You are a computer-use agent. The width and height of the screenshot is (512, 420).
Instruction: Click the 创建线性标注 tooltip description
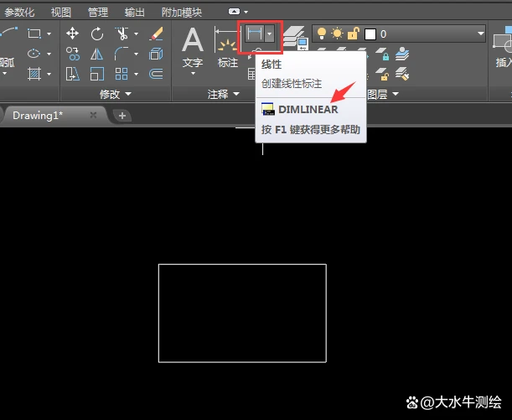[x=292, y=84]
